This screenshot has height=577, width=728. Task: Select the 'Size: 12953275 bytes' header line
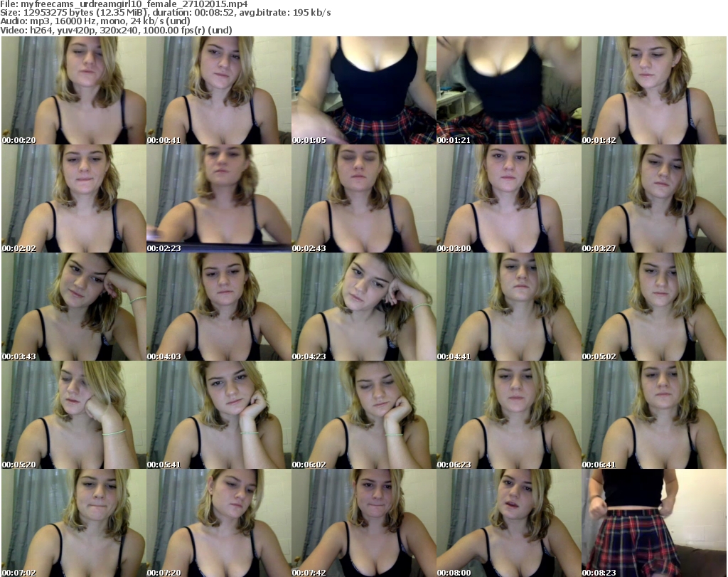165,13
